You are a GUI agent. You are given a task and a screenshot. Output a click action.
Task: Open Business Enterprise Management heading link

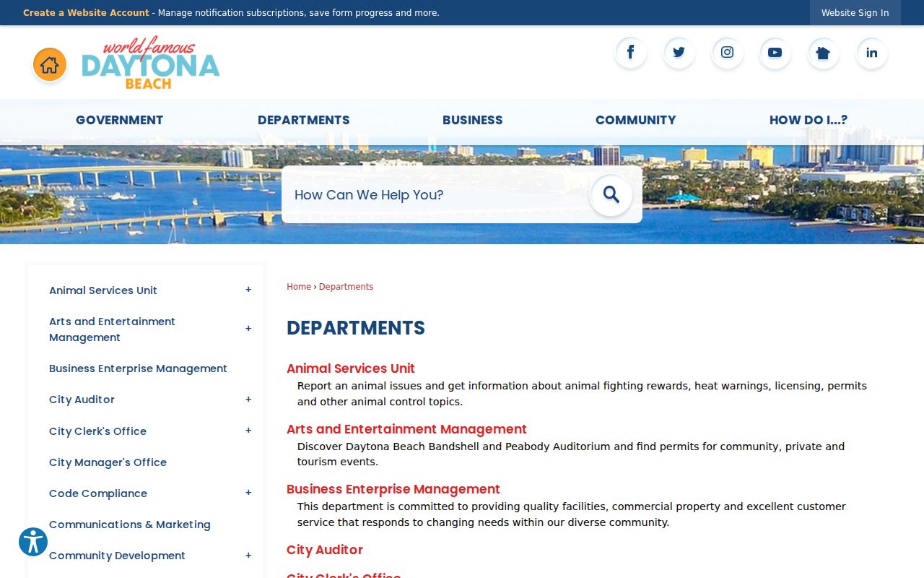[393, 489]
